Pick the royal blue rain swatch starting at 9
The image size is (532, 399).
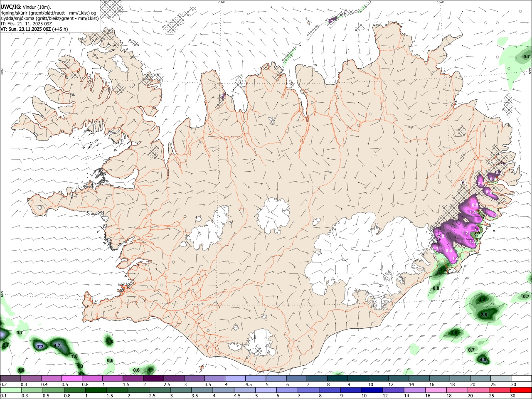click(x=351, y=390)
